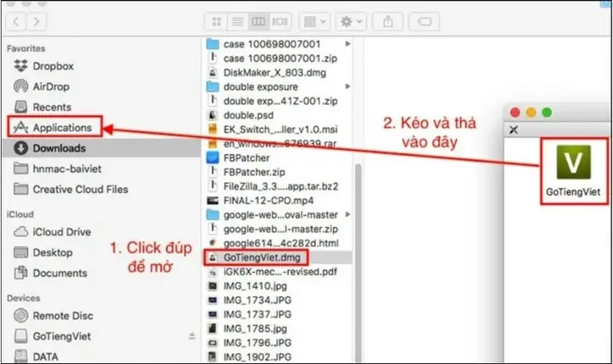
Task: Select the GoTiengViet mounted device
Action: 61,336
